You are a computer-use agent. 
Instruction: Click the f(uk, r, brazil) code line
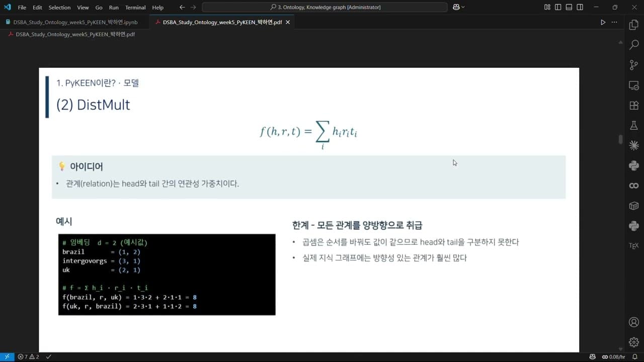point(129,306)
